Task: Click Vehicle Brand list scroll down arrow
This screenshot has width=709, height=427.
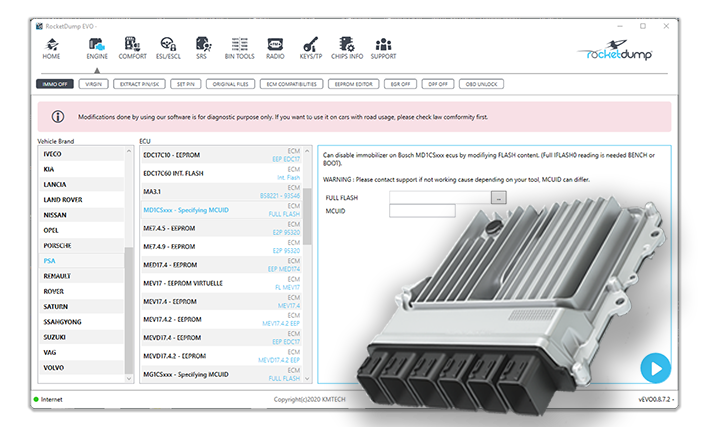Action: tap(129, 379)
